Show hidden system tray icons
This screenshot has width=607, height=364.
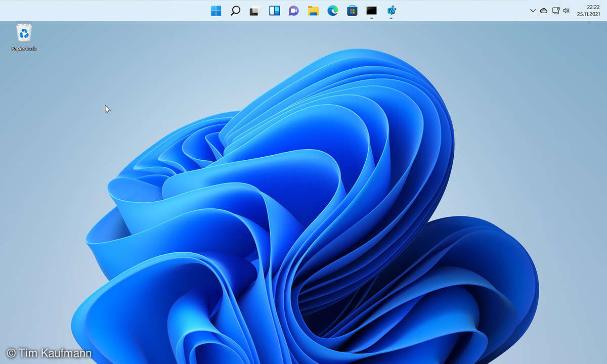(533, 11)
